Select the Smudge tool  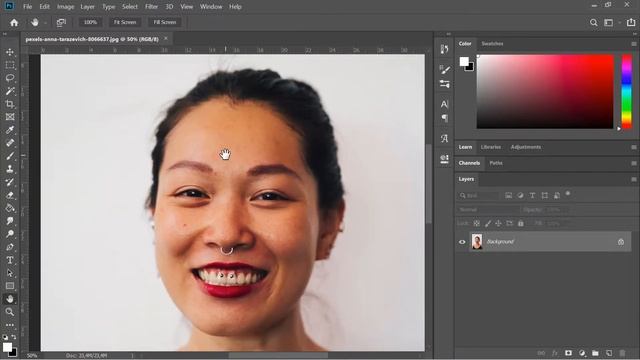coord(10,221)
